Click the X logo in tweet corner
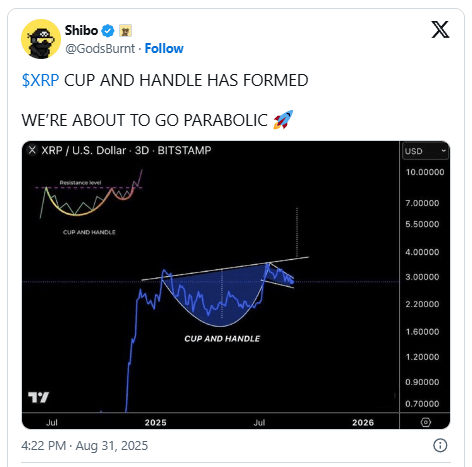 click(440, 30)
